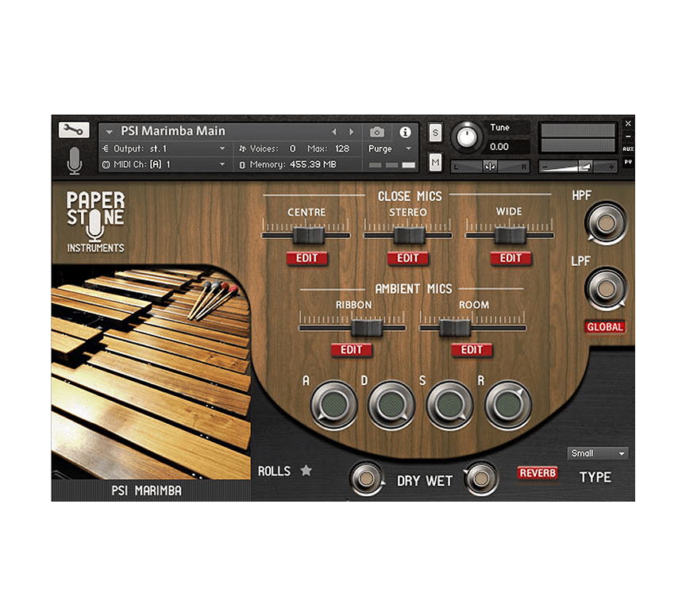Adjust the Room ambient mic slider

[453, 325]
